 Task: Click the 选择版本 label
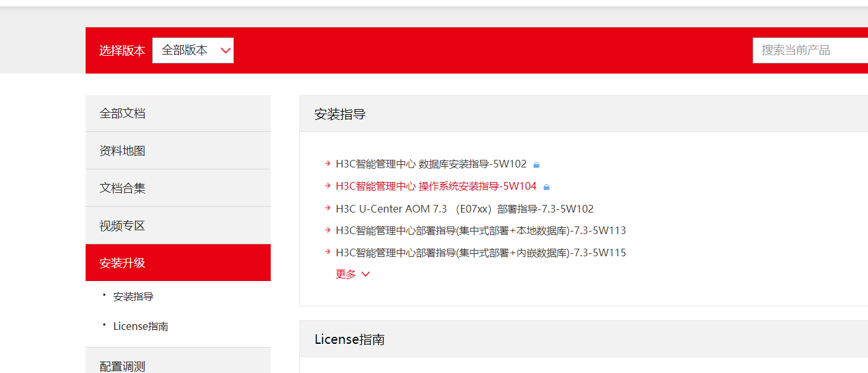[x=122, y=51]
